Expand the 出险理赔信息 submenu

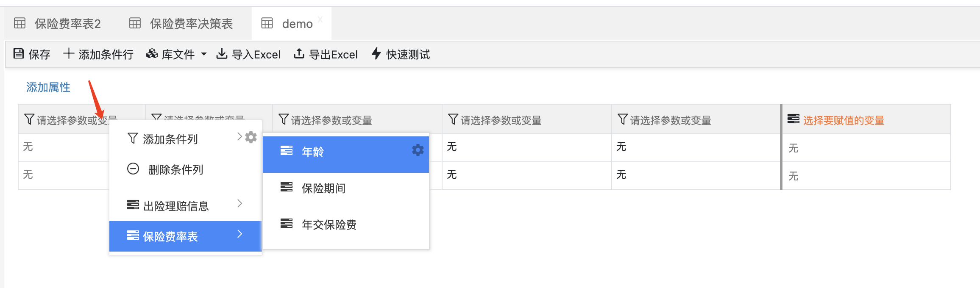pos(239,204)
